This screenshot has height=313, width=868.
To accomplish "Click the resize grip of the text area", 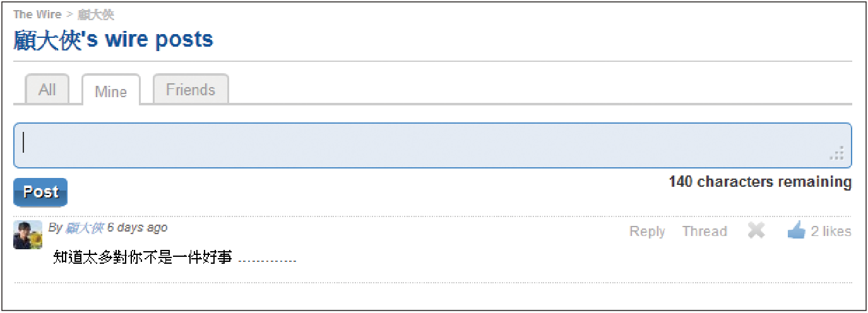I will [837, 153].
